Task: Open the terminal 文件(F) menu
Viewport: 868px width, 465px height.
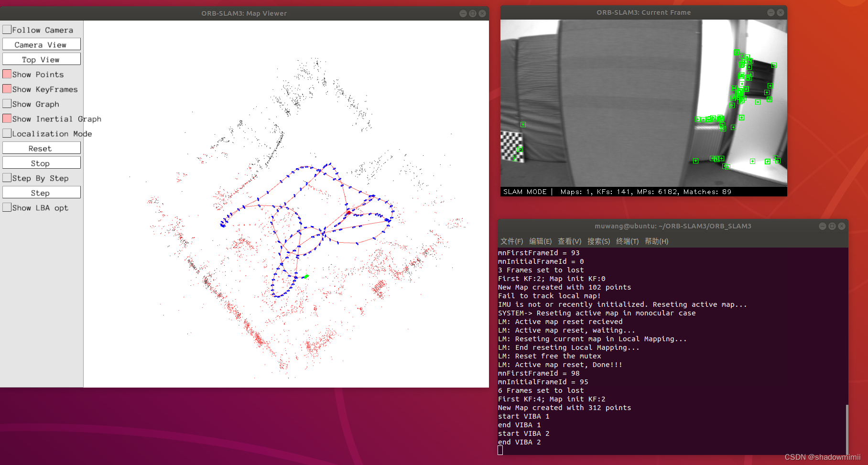Action: [511, 241]
